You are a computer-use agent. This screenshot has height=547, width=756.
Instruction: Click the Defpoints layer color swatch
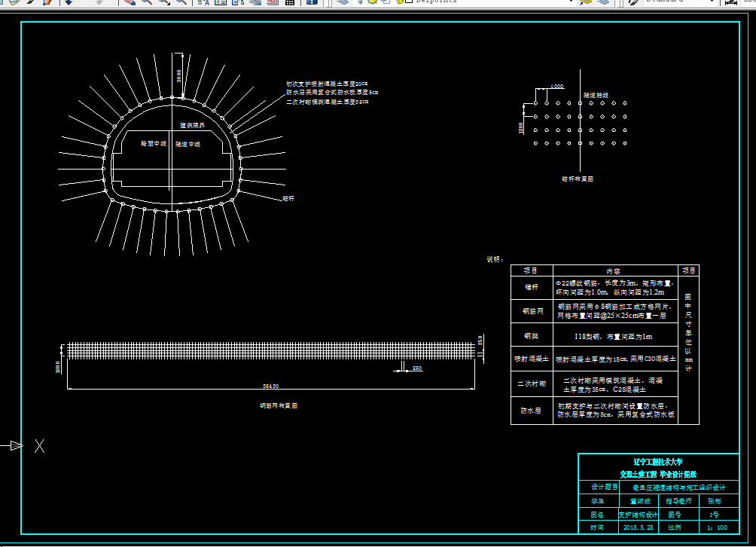[408, 2]
